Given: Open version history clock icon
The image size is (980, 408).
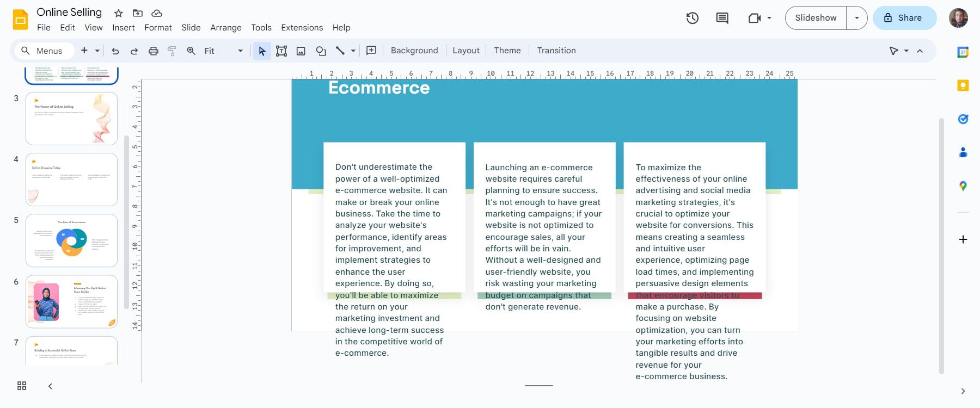Looking at the screenshot, I should point(693,18).
